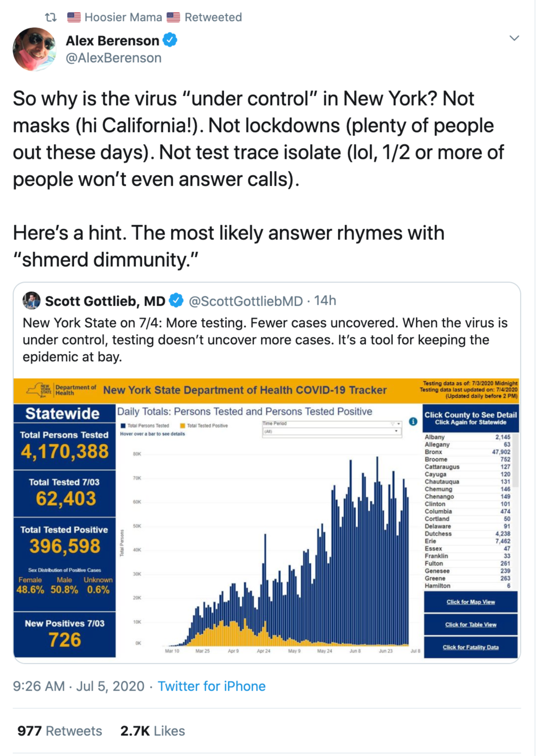Viewport: 537px width, 756px height.
Task: Open the Click for Fatality Data link
Action: 470,647
